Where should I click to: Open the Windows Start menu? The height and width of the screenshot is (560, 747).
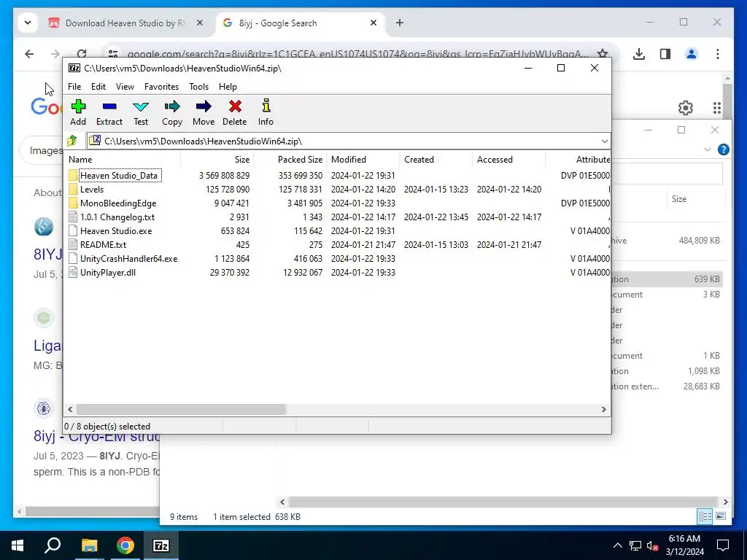(18, 545)
